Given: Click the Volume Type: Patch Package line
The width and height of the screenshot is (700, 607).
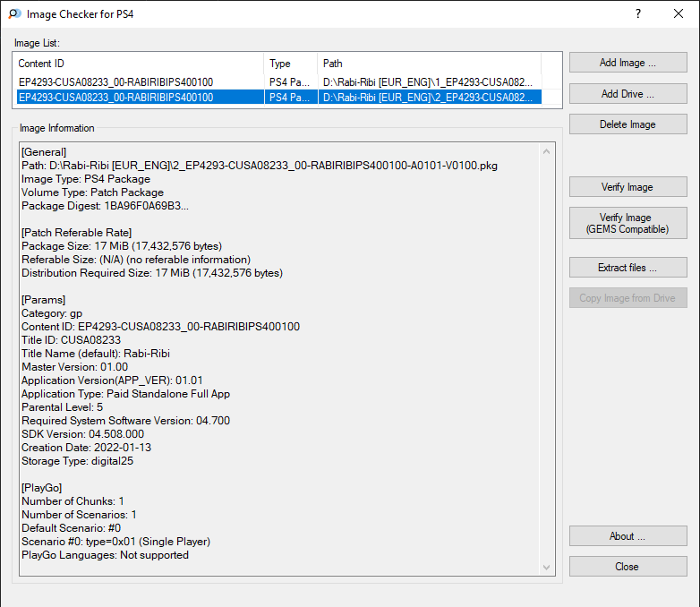Looking at the screenshot, I should [x=92, y=192].
